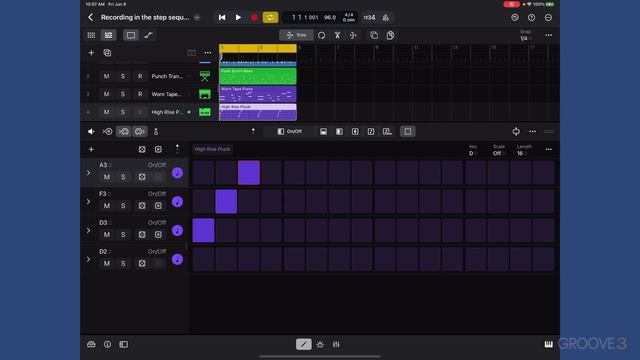Tap the 4/4 time signature display
The width and height of the screenshot is (640, 360).
point(349,15)
